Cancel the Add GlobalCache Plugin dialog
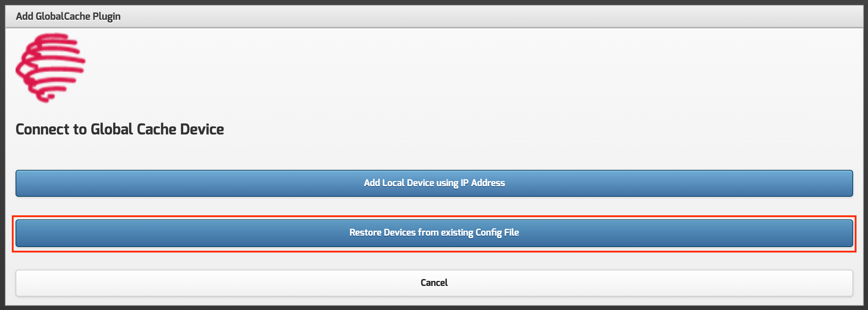 [x=434, y=283]
